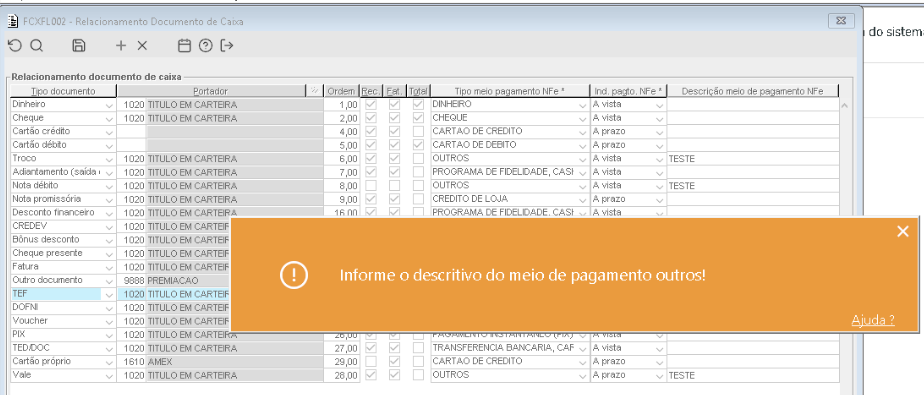This screenshot has height=395, width=924.
Task: Add a new record with plus icon
Action: (121, 45)
